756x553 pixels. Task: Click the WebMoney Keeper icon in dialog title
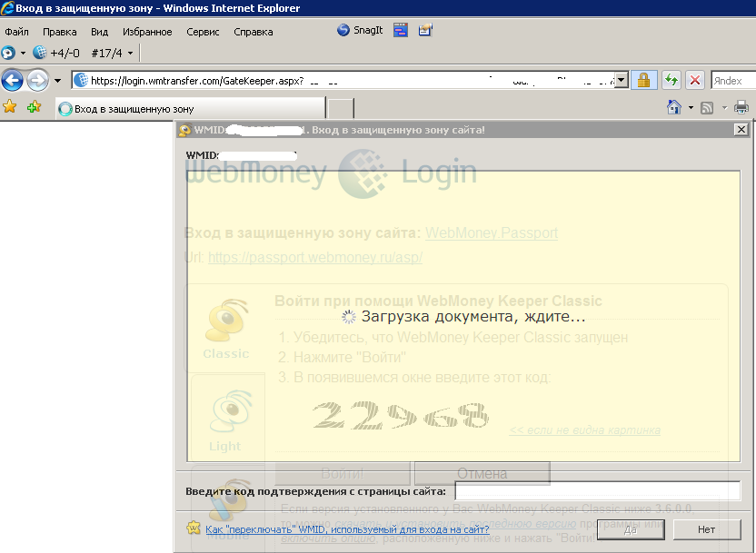pyautogui.click(x=184, y=130)
